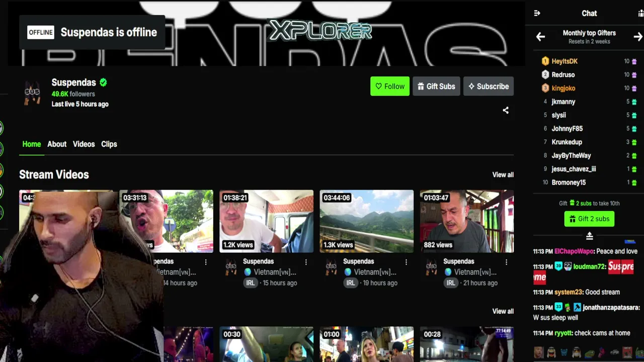This screenshot has width=644, height=362.
Task: Open options menu for the 03:44:06 video
Action: click(406, 262)
